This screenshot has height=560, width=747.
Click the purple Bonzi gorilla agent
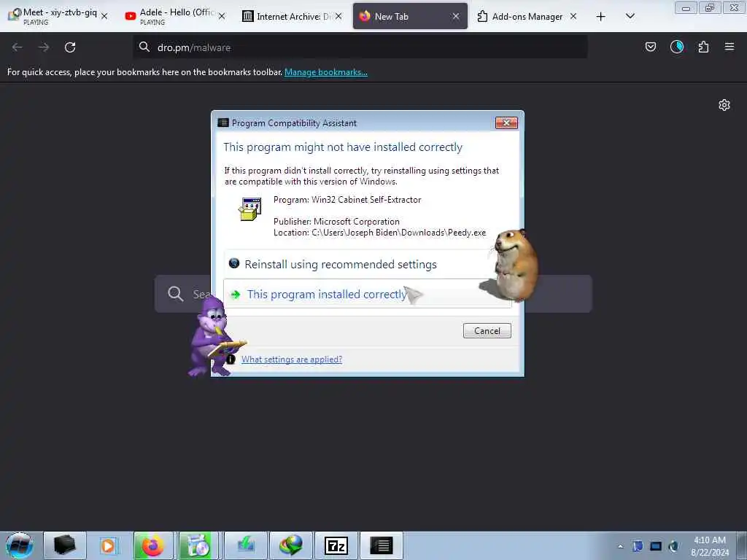pos(213,336)
